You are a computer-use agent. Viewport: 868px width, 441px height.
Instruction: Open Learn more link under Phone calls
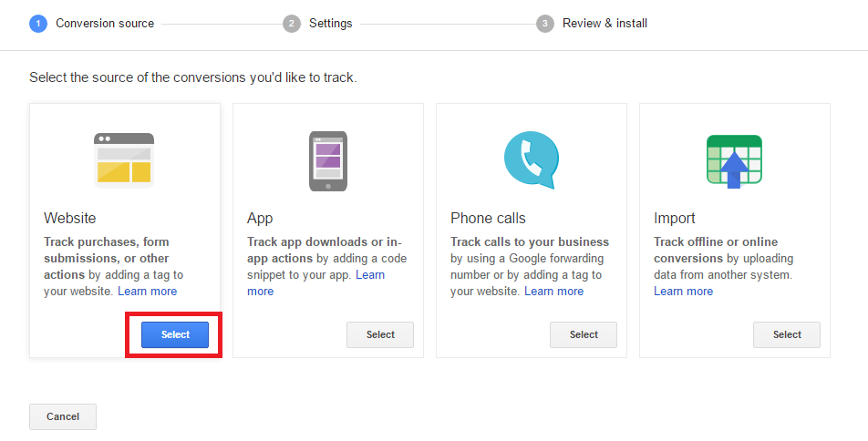[554, 291]
